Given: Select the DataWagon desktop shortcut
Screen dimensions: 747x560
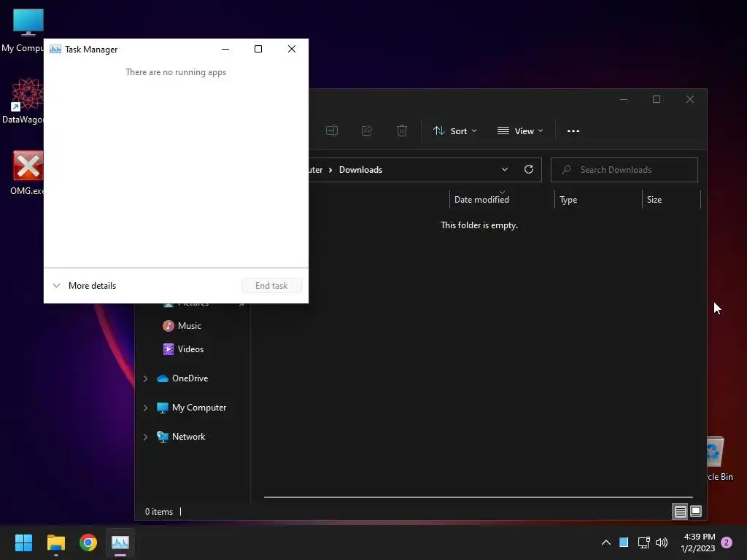Looking at the screenshot, I should pyautogui.click(x=24, y=101).
